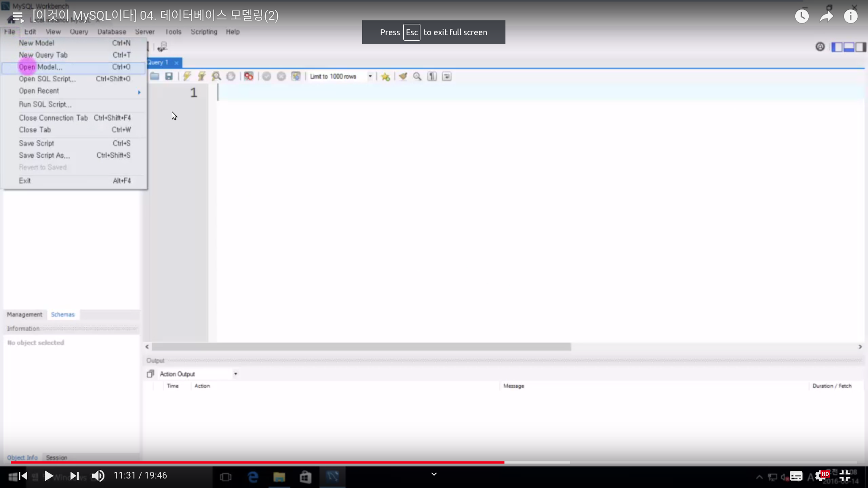Select Exit from the File menu
Viewport: 868px width, 488px height.
74,181
